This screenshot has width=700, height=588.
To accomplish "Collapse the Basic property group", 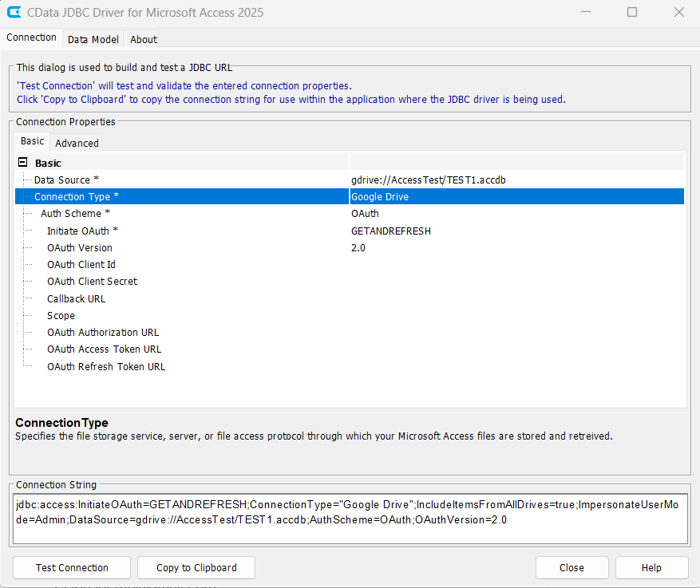I will coord(23,163).
